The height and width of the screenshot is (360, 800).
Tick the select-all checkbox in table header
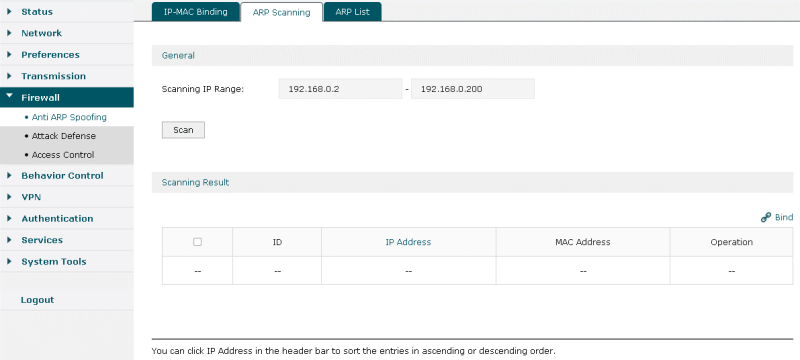point(197,242)
